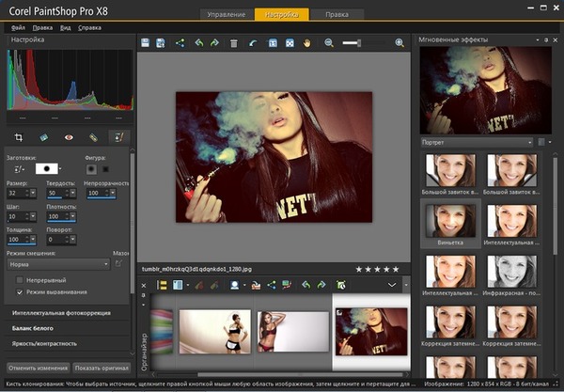Uncheck the Режим выравнивания checkbox
The image size is (564, 392).
[20, 292]
